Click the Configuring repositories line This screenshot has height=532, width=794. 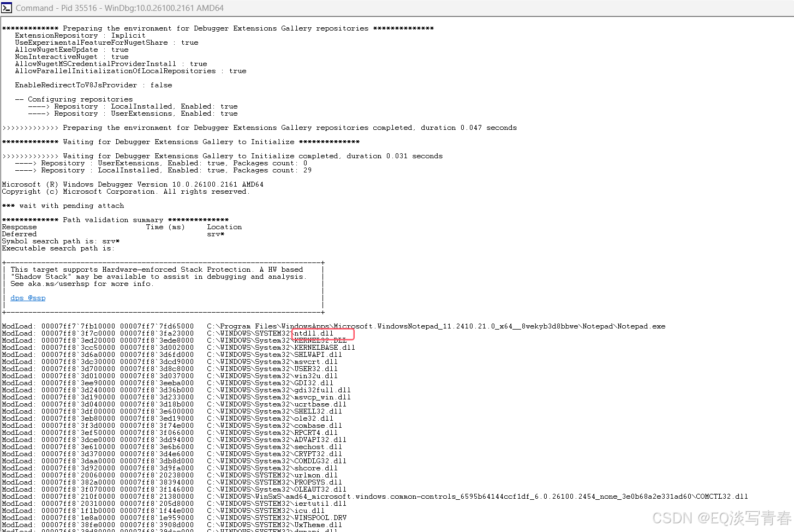[74, 99]
